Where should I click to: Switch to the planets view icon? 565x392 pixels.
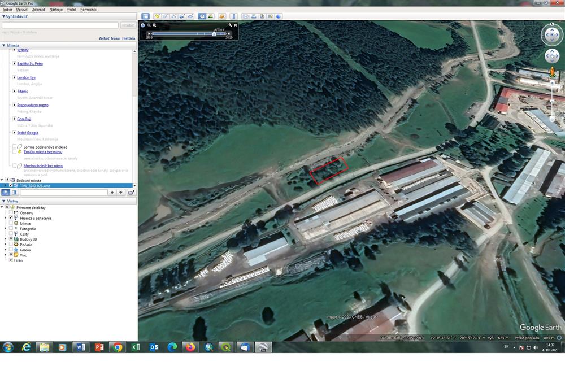pos(222,16)
